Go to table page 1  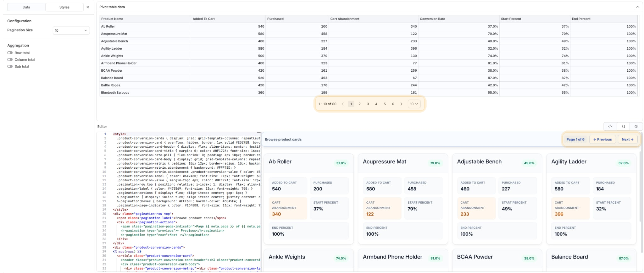tap(351, 104)
